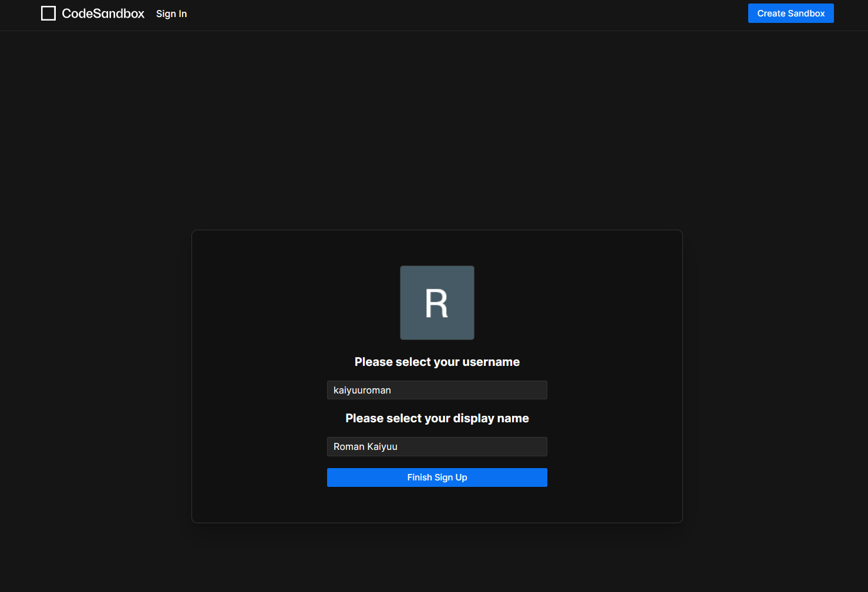The image size is (868, 592).
Task: Click the 'Please select your display name' heading
Action: click(437, 418)
